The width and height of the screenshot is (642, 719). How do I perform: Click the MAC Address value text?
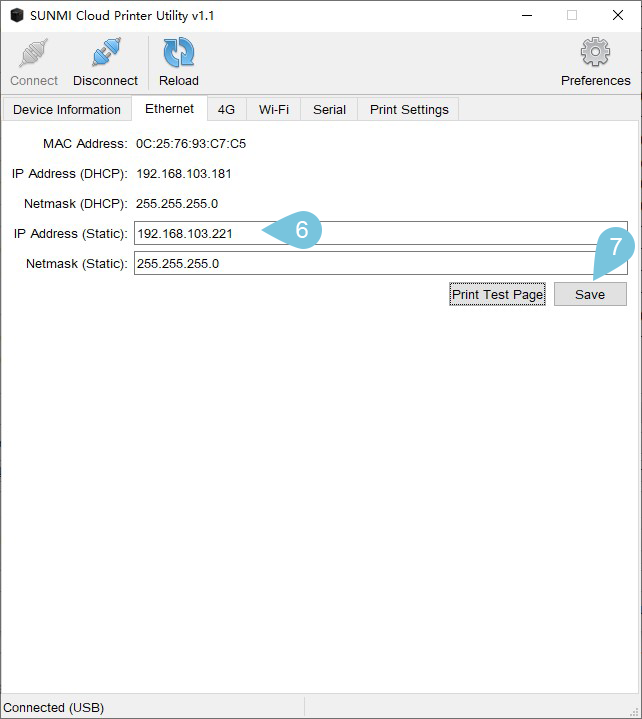click(x=191, y=144)
